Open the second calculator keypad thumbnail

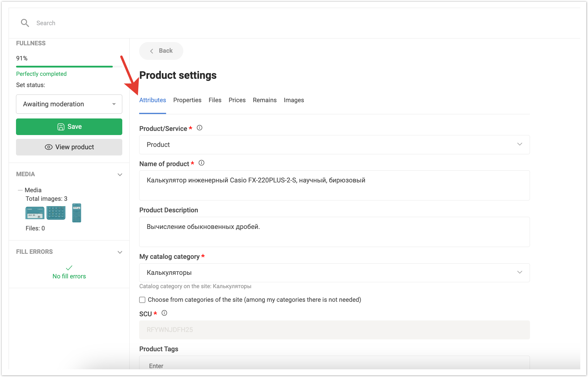tap(56, 213)
